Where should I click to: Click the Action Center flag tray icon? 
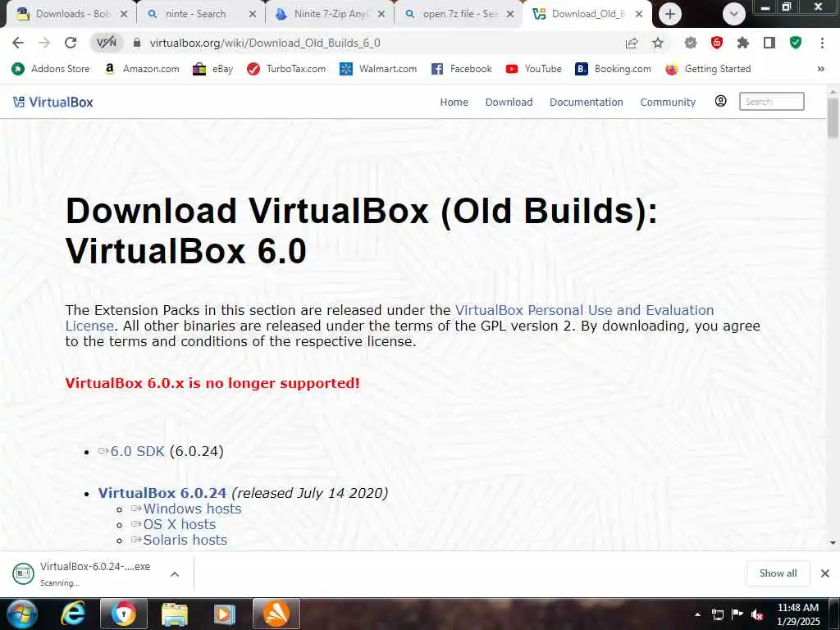tap(737, 614)
